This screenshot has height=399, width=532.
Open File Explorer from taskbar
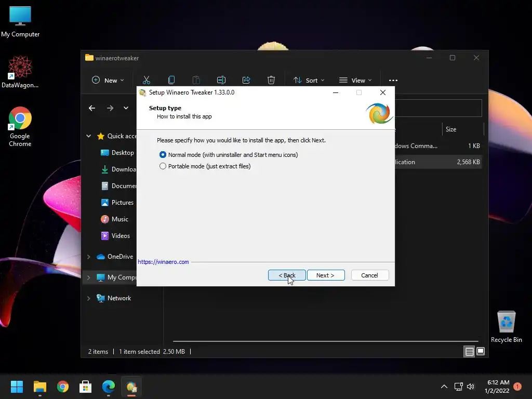click(x=39, y=387)
